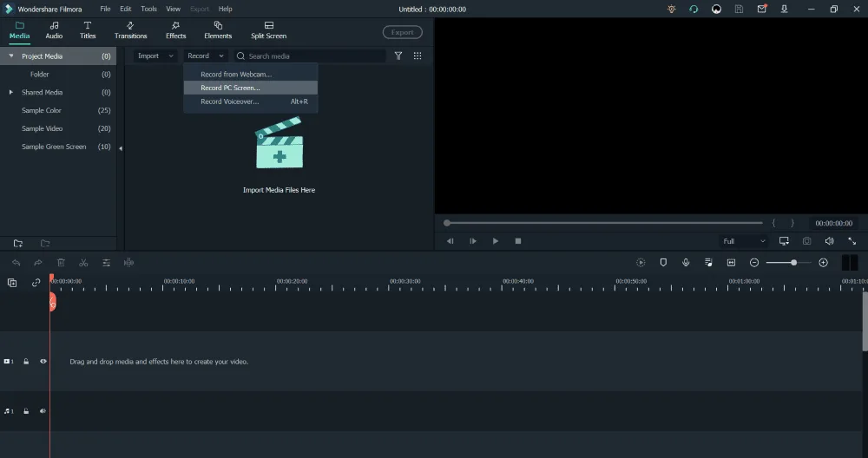Lock video track 1
The width and height of the screenshot is (868, 458).
tap(26, 361)
